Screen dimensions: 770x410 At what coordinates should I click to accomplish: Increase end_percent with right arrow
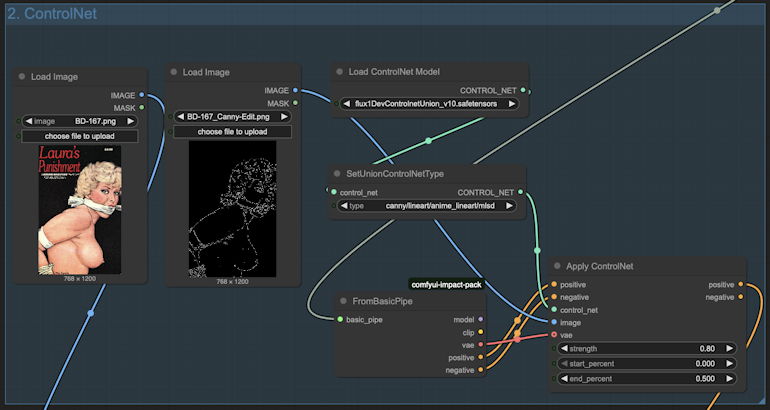[x=730, y=379]
